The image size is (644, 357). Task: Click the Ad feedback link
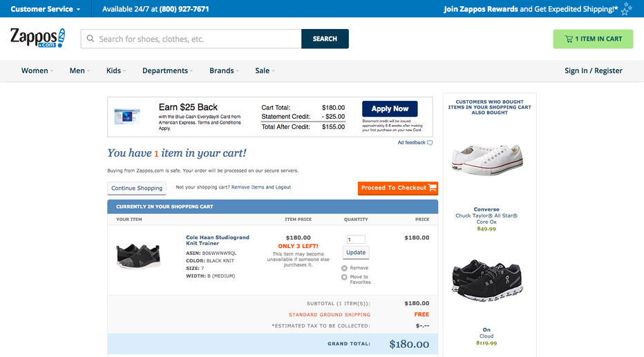click(x=412, y=143)
